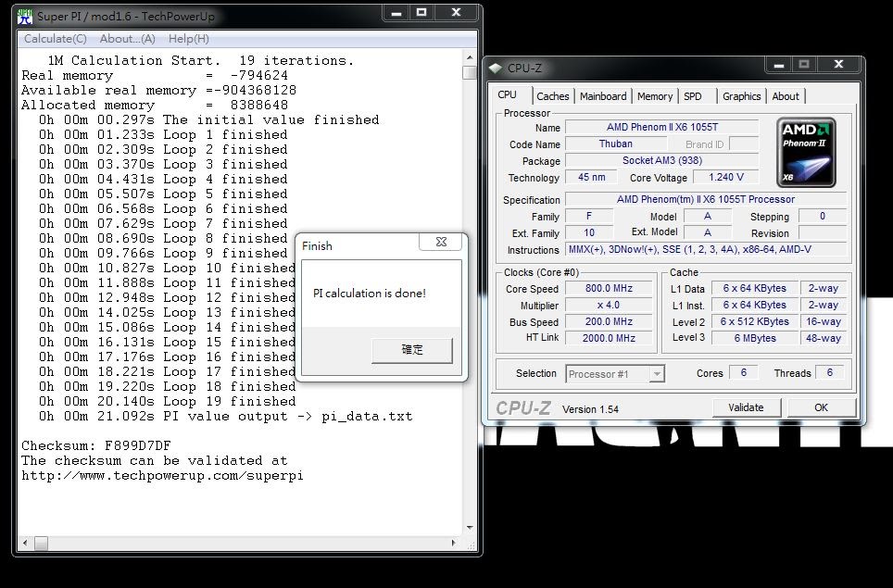This screenshot has height=588, width=893.
Task: Click the '48-way' Level 3 associativity
Action: (824, 338)
